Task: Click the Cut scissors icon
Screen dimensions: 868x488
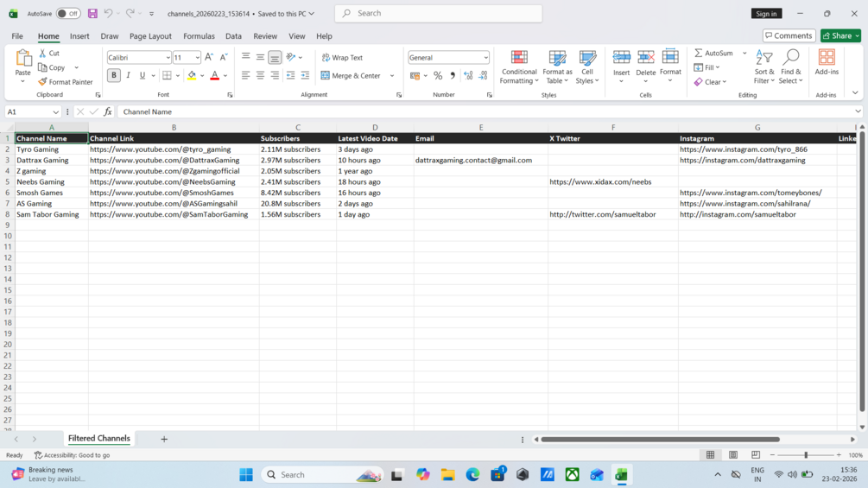Action: pos(42,53)
